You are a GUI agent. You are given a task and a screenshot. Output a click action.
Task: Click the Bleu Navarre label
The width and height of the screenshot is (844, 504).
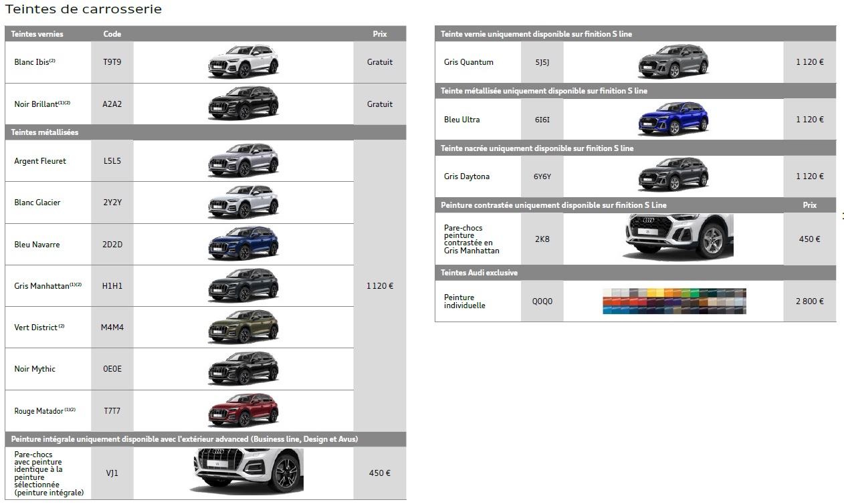(x=37, y=245)
